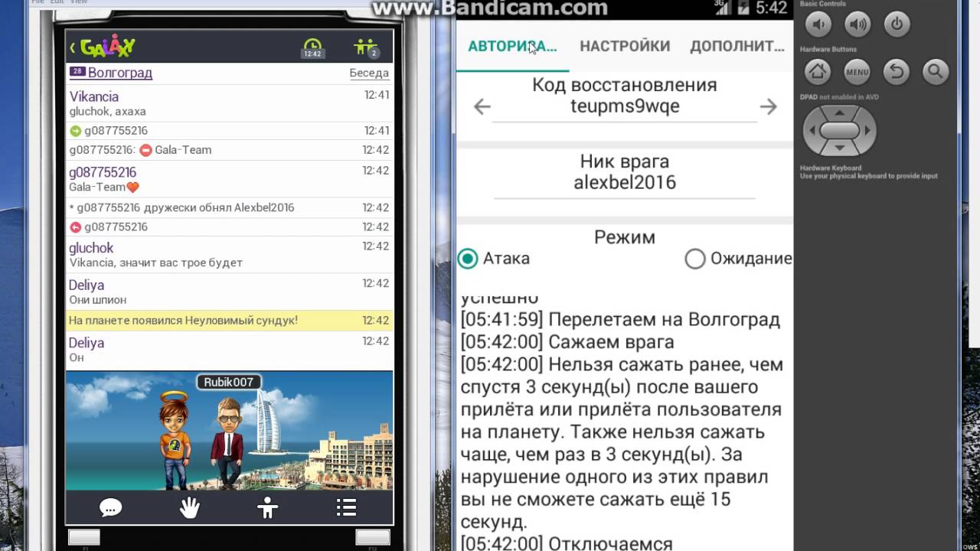Click the left soft key button on phone
Screen dimensions: 980x551
point(84,536)
